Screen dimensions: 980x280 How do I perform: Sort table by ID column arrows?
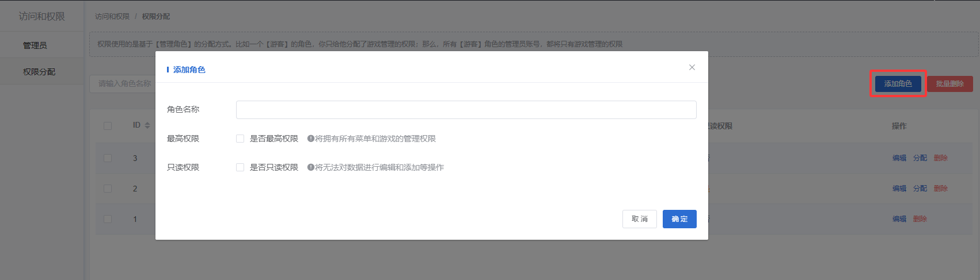[x=147, y=125]
